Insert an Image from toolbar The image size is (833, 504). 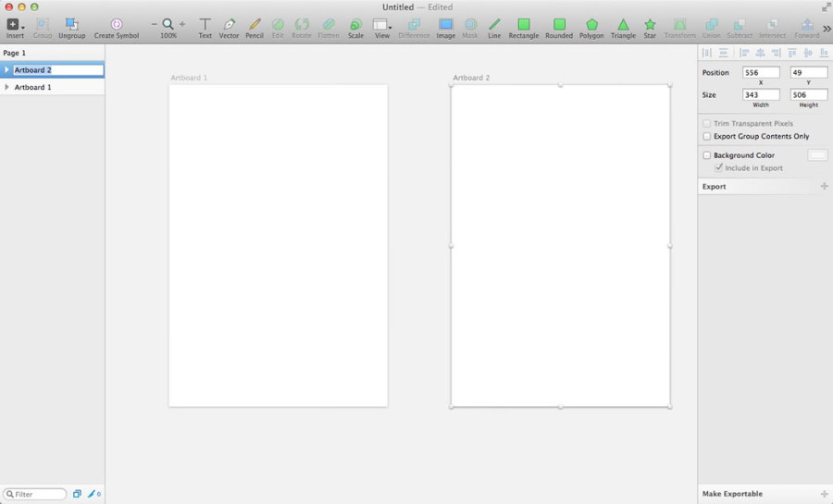pyautogui.click(x=446, y=28)
